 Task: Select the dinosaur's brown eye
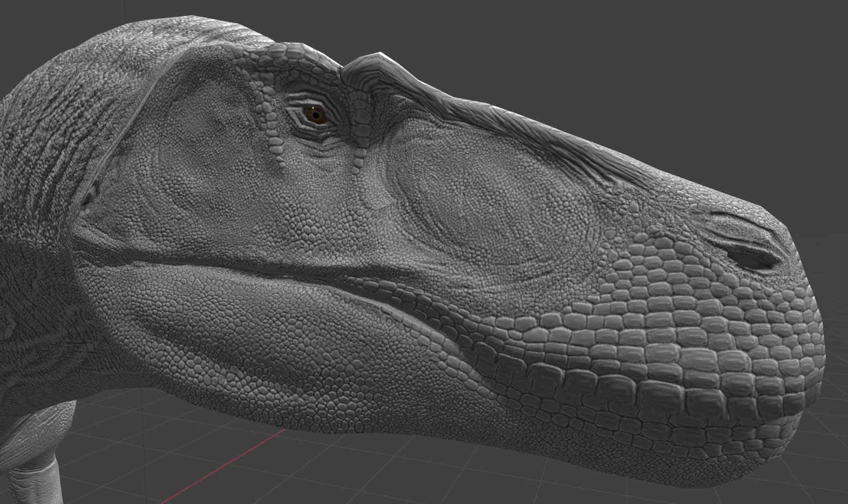(x=315, y=114)
